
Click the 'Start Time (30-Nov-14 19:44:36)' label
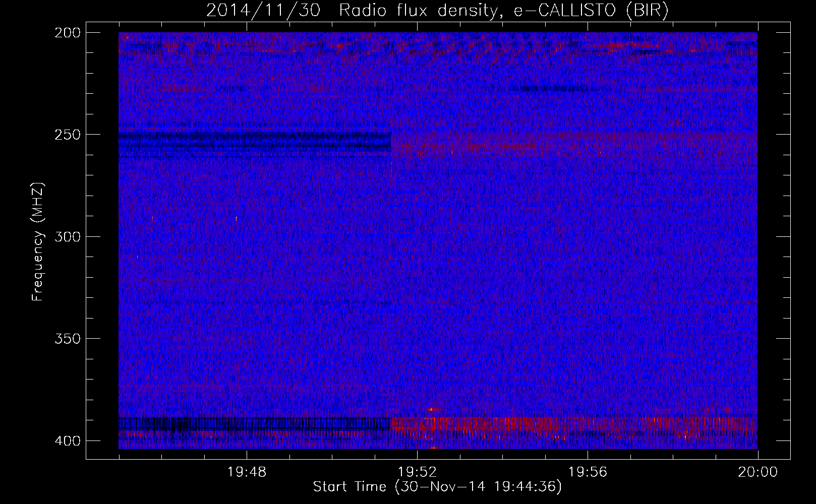437,487
